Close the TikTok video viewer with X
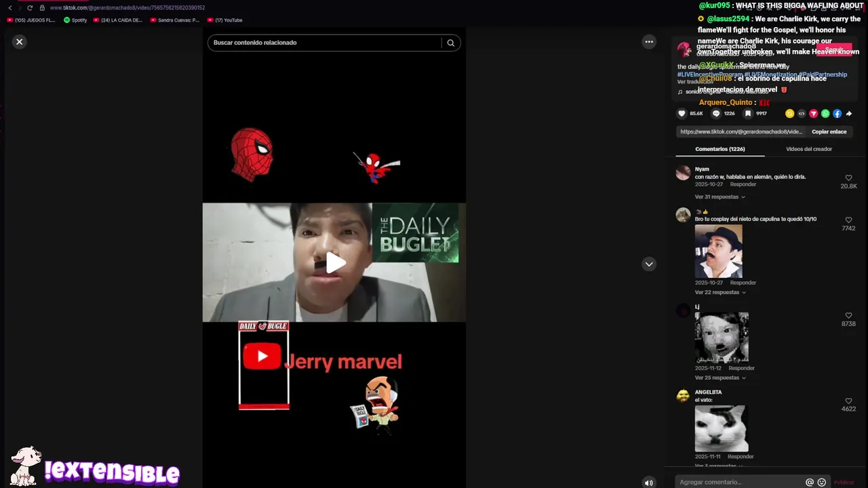This screenshot has width=868, height=488. point(19,42)
